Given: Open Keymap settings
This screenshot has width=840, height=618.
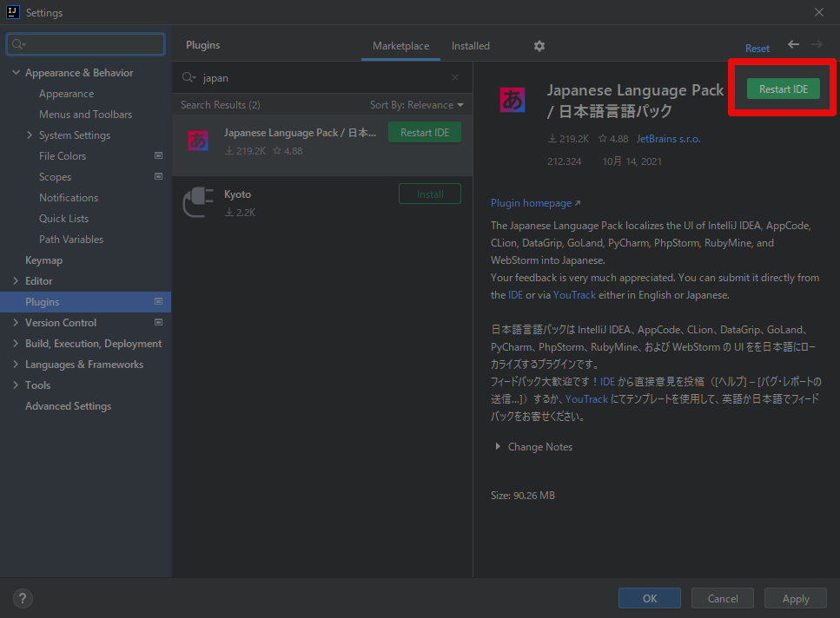Looking at the screenshot, I should point(44,260).
